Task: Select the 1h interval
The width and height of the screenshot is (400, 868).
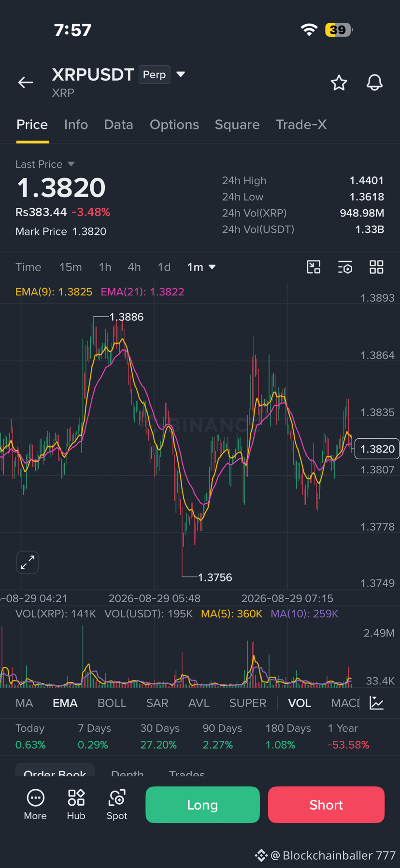Action: coord(105,267)
